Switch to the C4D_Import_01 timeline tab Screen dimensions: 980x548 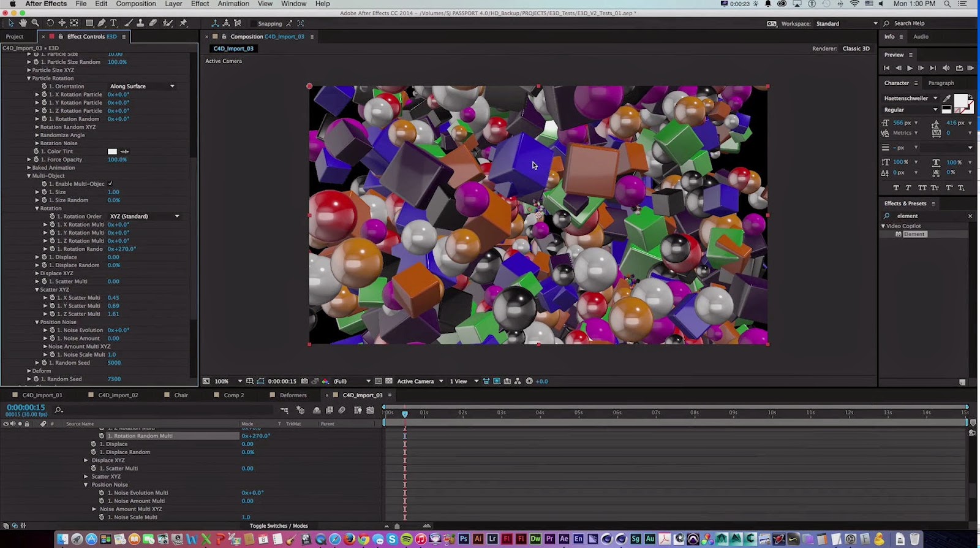pos(42,395)
